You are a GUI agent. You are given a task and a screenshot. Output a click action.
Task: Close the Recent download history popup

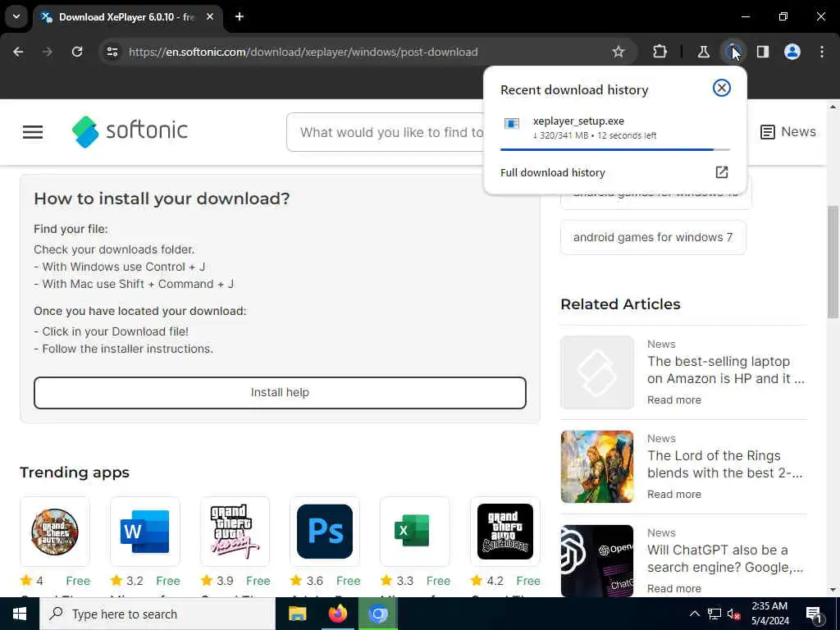pos(722,88)
